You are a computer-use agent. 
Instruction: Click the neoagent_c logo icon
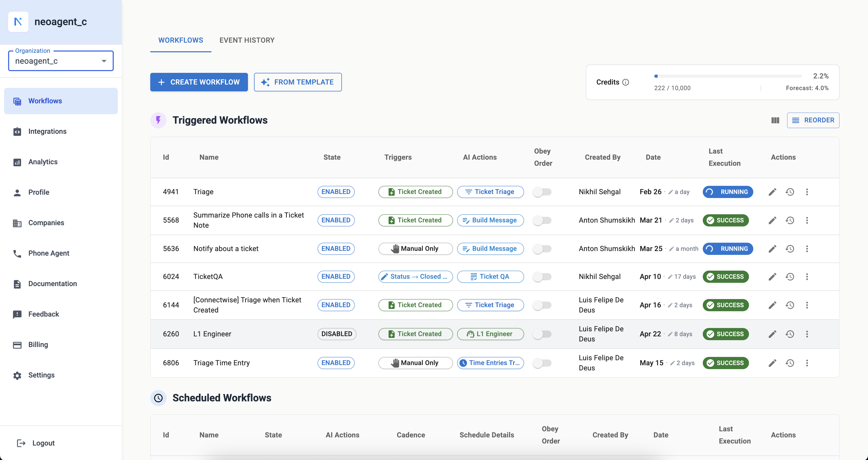click(18, 22)
